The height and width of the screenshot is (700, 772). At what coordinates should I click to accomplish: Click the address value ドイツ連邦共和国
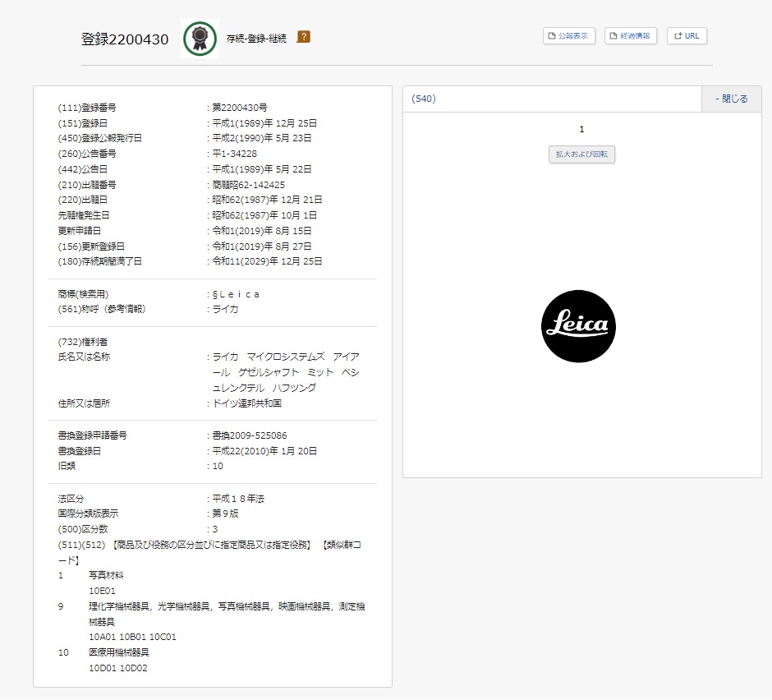coord(246,403)
